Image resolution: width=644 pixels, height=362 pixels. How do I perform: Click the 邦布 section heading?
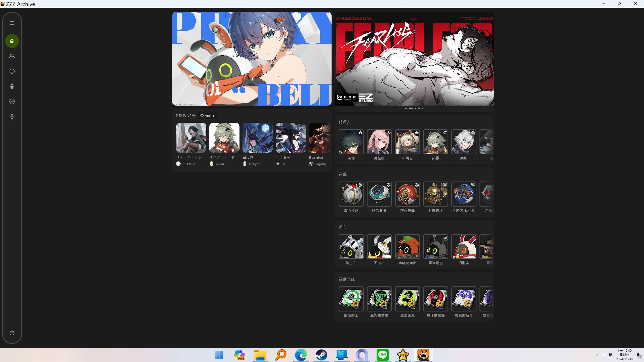(343, 227)
